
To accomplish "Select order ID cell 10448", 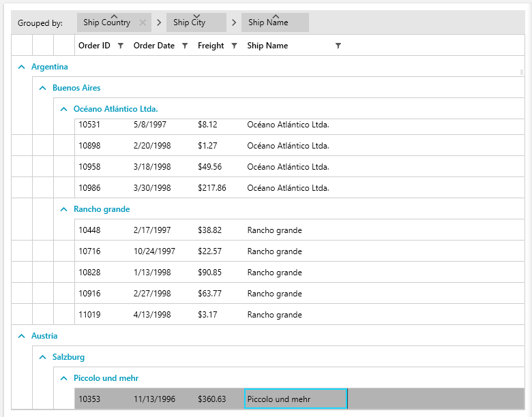I will point(89,230).
